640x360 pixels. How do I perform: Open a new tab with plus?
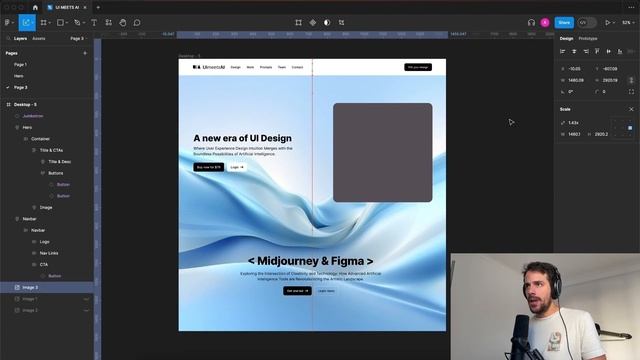tap(98, 7)
